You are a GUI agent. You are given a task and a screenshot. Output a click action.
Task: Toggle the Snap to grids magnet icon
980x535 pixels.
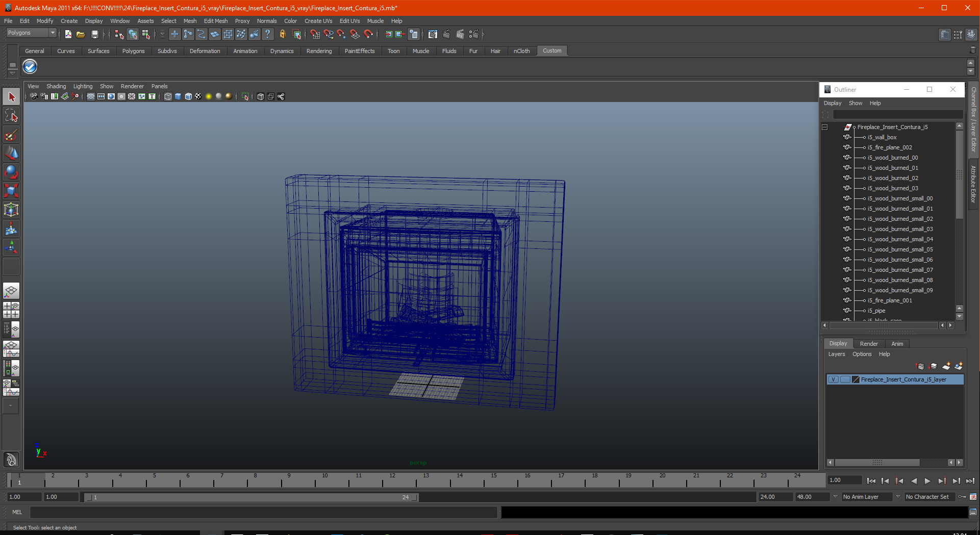click(x=315, y=34)
